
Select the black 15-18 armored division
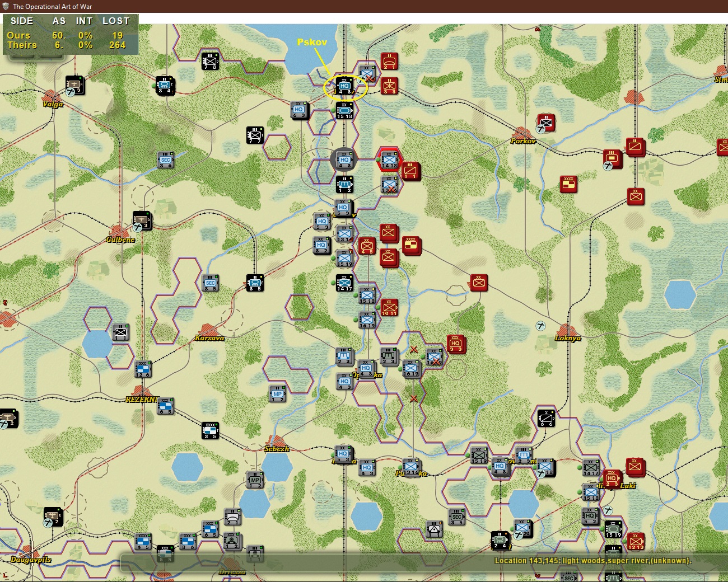click(x=344, y=110)
